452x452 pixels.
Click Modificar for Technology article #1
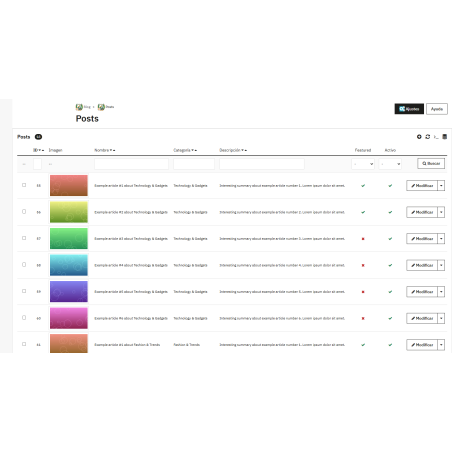coord(422,186)
